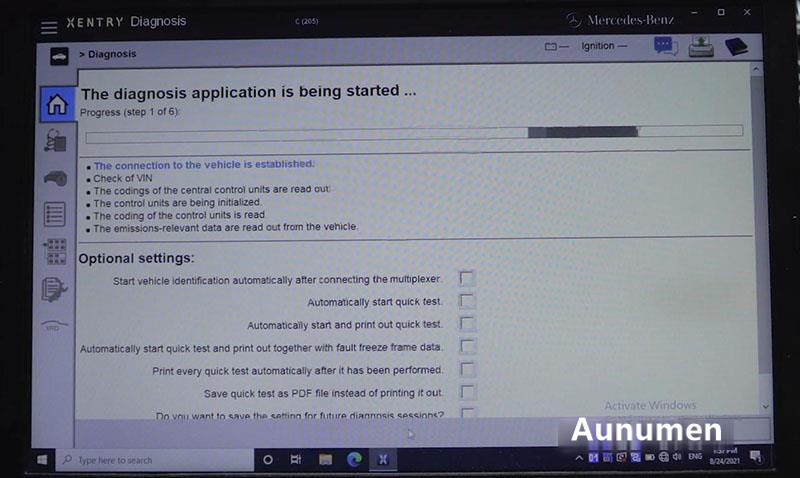
Task: Click the 'Progress (step 1 of 6)' label
Action: coord(130,112)
